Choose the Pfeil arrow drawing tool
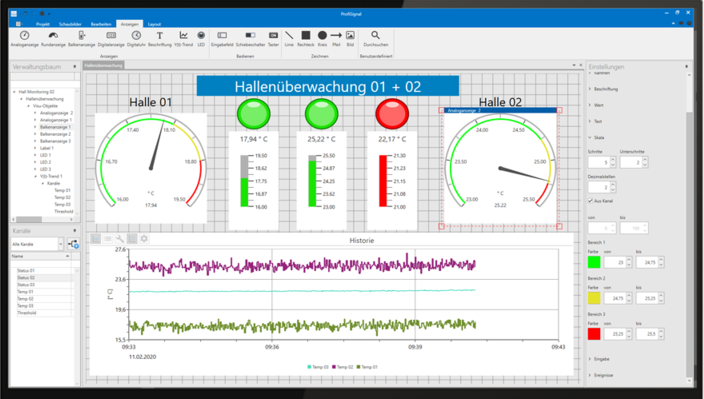Image resolution: width=704 pixels, height=399 pixels. (336, 39)
